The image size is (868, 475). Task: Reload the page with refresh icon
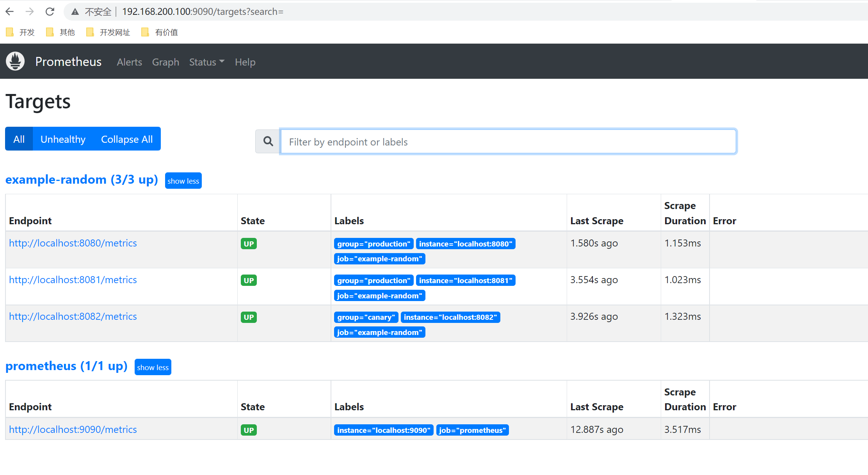(50, 12)
